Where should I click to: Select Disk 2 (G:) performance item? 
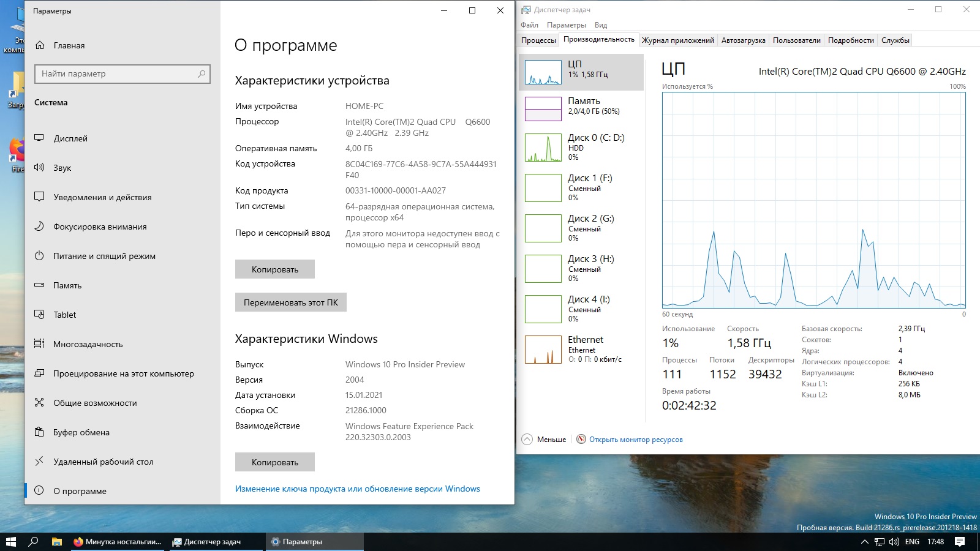(x=581, y=228)
